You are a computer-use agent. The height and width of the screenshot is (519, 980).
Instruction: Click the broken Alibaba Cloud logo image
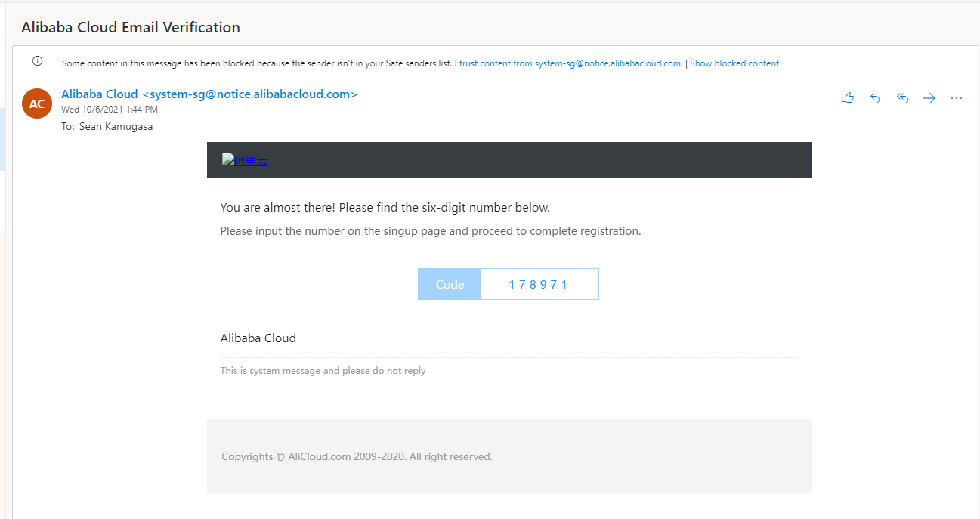244,160
